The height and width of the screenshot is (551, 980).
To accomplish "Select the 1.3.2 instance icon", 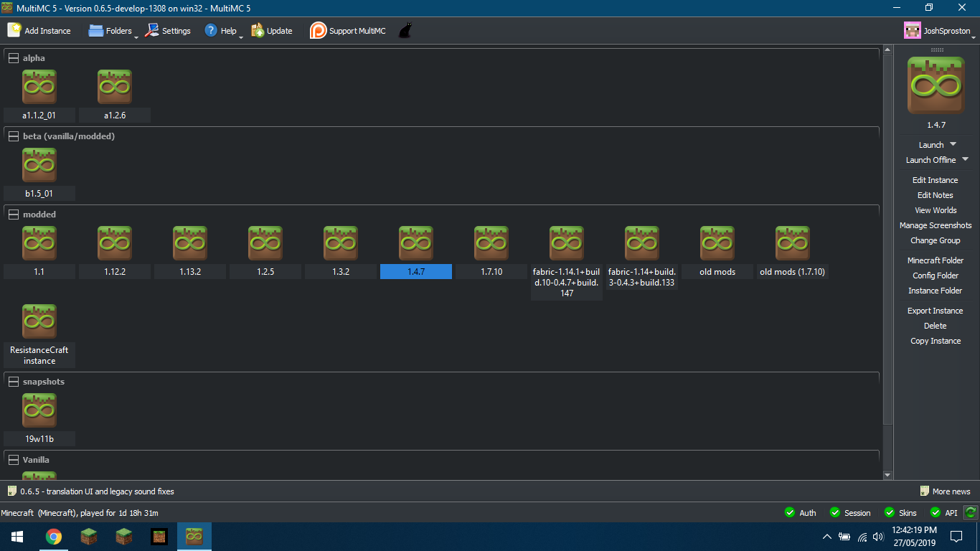I will (341, 243).
